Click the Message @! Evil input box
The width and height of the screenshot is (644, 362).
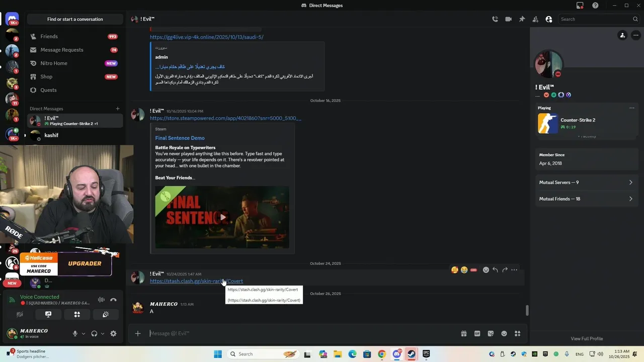point(302,333)
